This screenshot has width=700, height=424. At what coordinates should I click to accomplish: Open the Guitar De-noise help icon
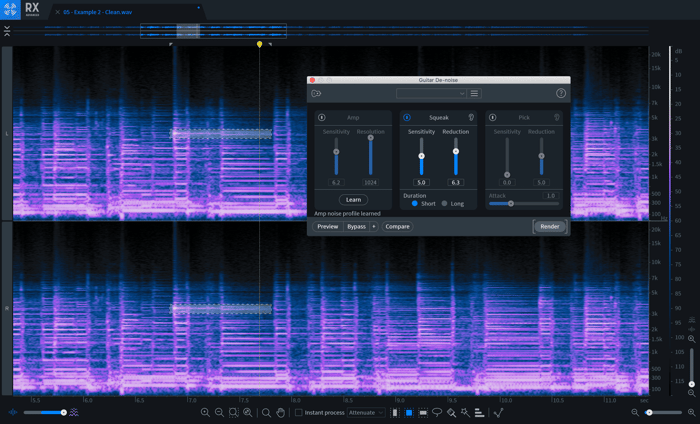click(561, 93)
